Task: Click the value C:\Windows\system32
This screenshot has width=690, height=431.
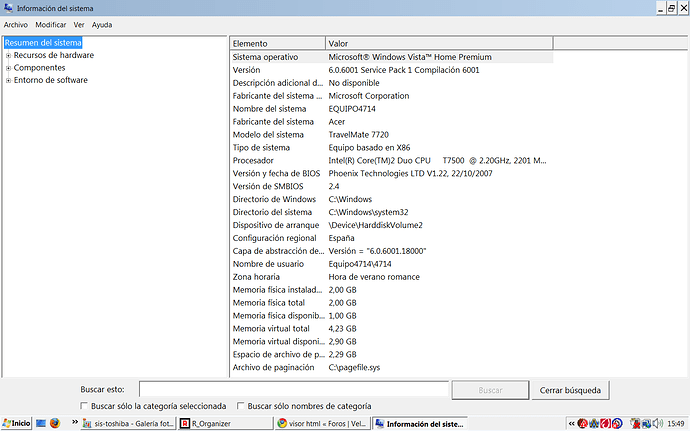Action: 368,212
